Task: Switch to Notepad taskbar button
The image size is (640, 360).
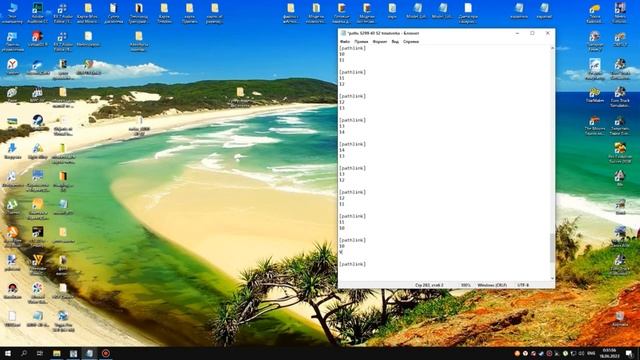Action: pos(89,353)
